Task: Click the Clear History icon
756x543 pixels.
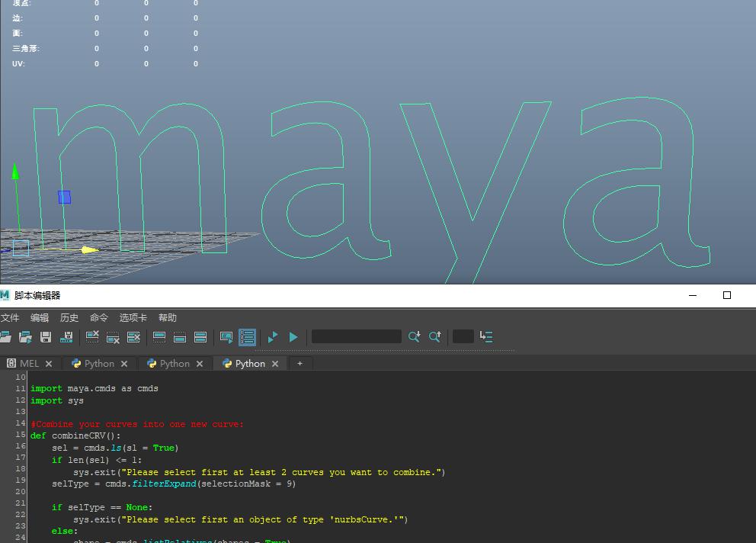Action: (93, 336)
